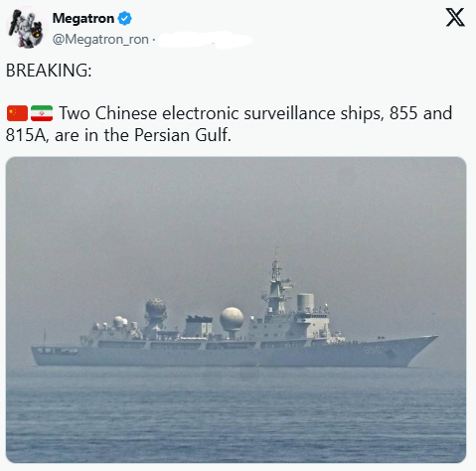
Task: Click the words 'electronic surveillance ships' in the tweet
Action: [x=273, y=113]
